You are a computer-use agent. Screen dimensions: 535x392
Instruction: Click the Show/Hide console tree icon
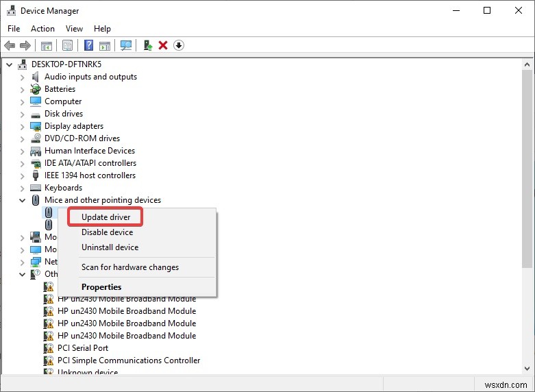(x=47, y=45)
